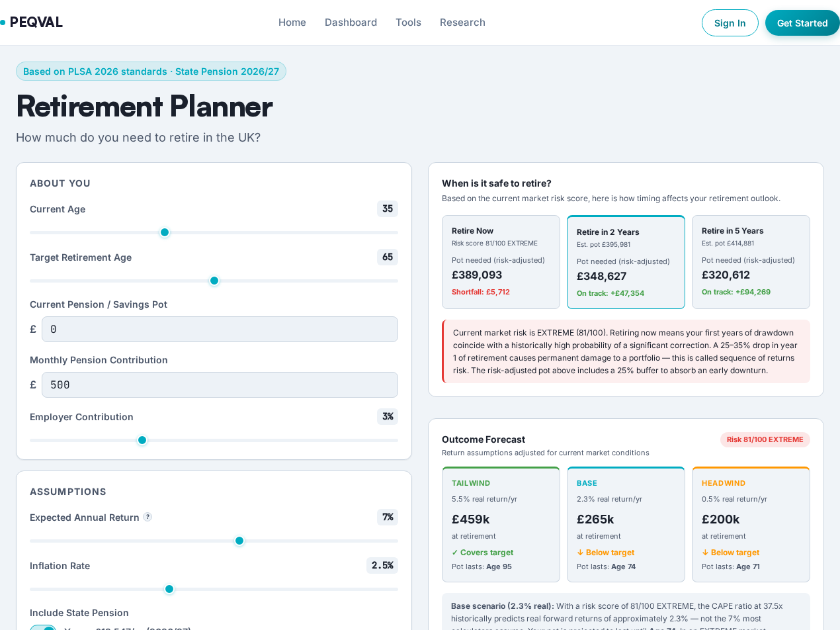Viewport: 840px width, 630px height.
Task: Click the On track: +£94,269 text
Action: (736, 292)
